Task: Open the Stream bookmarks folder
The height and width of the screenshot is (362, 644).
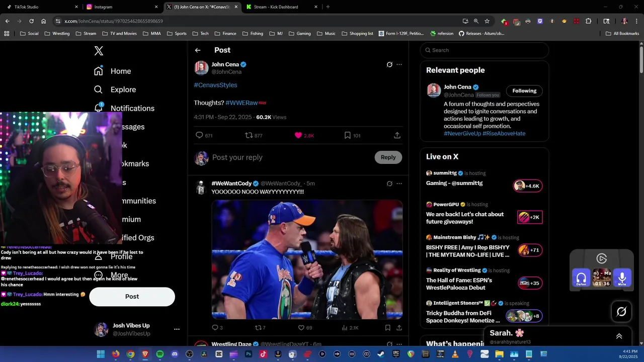Action: coord(86,34)
